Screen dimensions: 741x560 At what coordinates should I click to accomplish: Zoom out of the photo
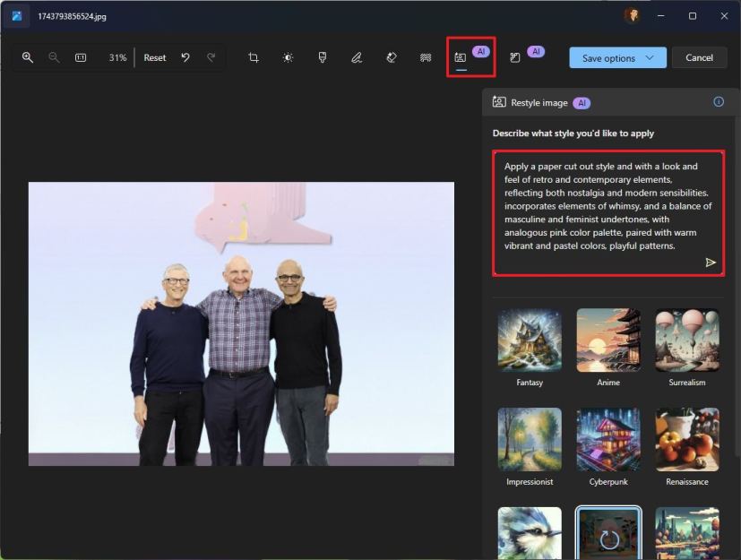point(54,56)
